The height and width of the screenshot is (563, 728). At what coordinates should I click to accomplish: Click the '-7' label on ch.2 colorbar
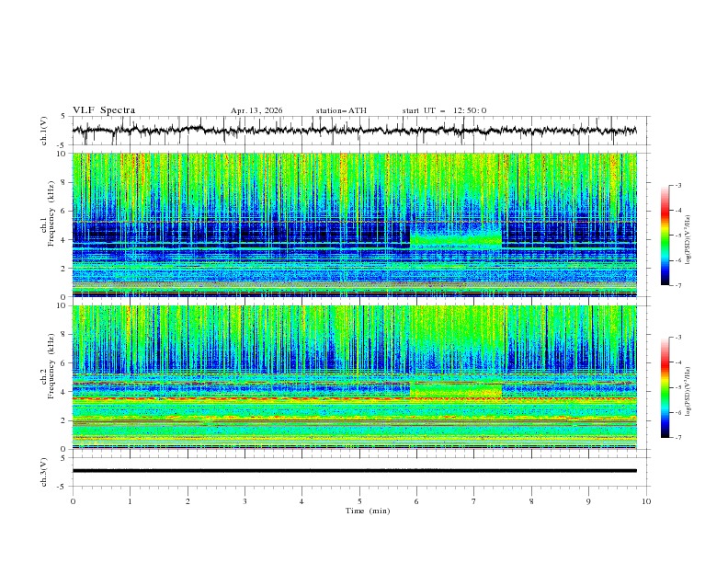tap(677, 438)
